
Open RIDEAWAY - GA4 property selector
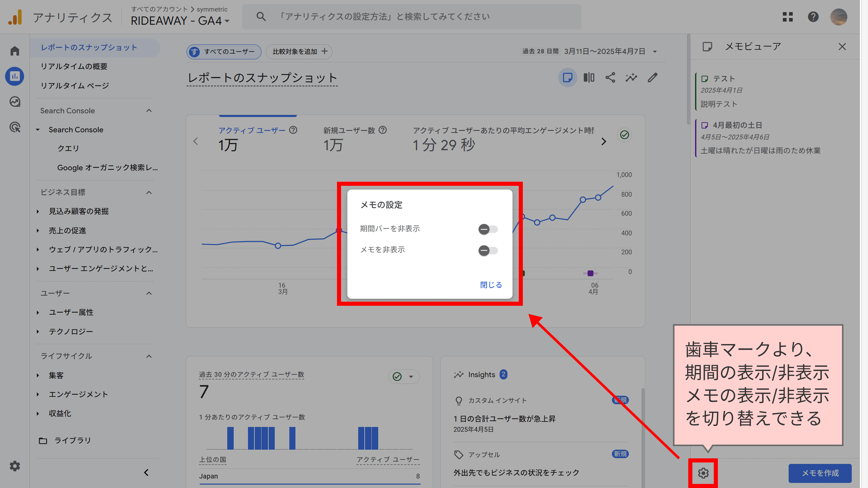coord(180,21)
